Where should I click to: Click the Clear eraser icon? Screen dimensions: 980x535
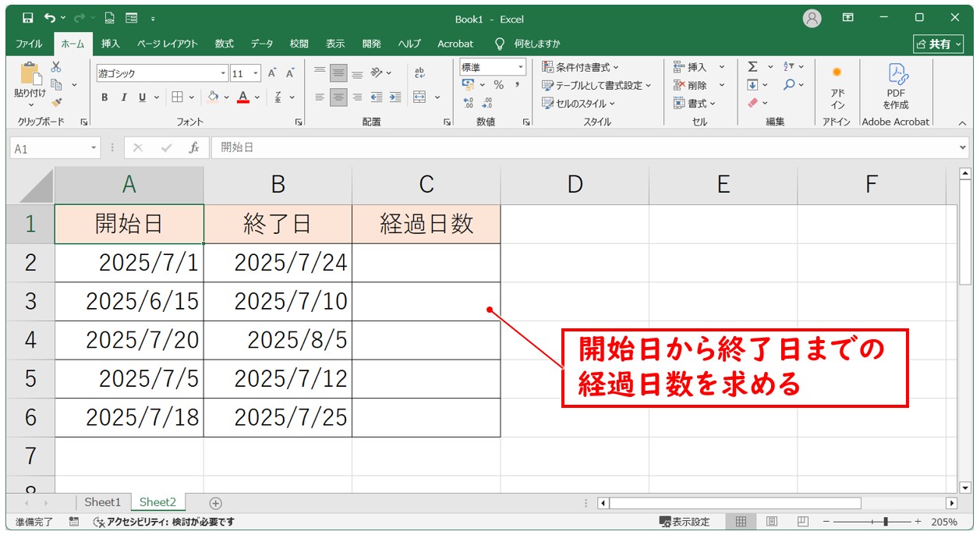(752, 102)
